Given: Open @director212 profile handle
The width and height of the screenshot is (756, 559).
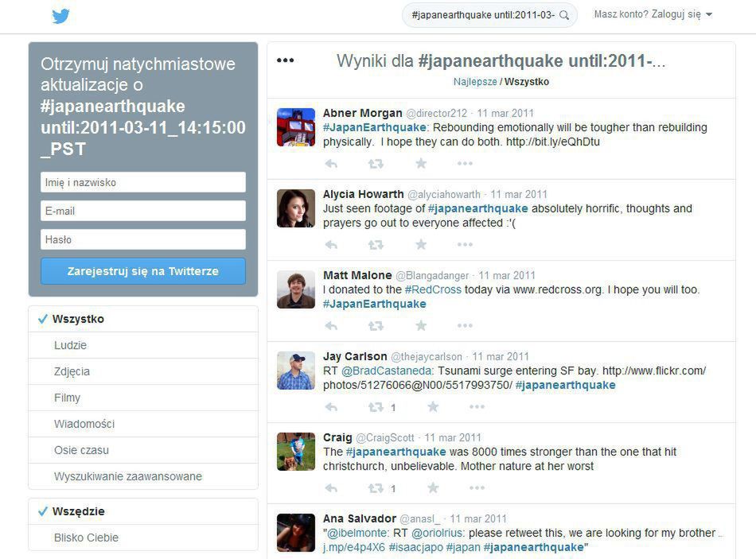Looking at the screenshot, I should point(437,113).
